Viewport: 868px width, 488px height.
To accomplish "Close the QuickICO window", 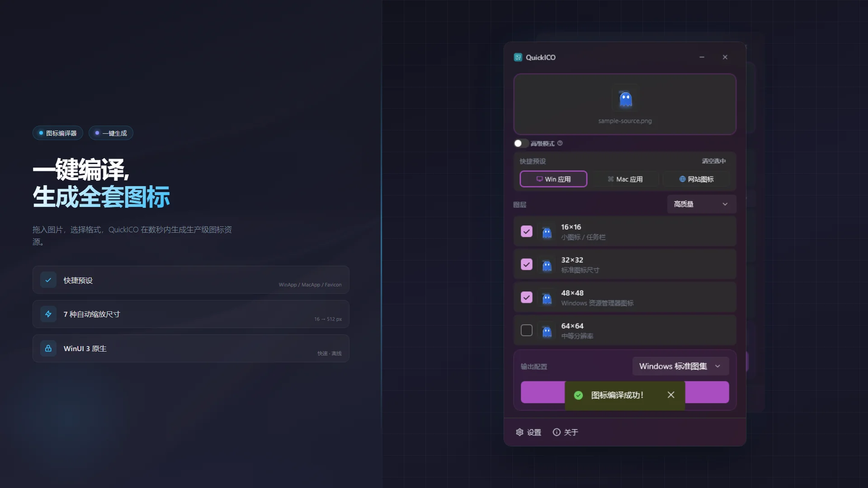I will click(725, 57).
